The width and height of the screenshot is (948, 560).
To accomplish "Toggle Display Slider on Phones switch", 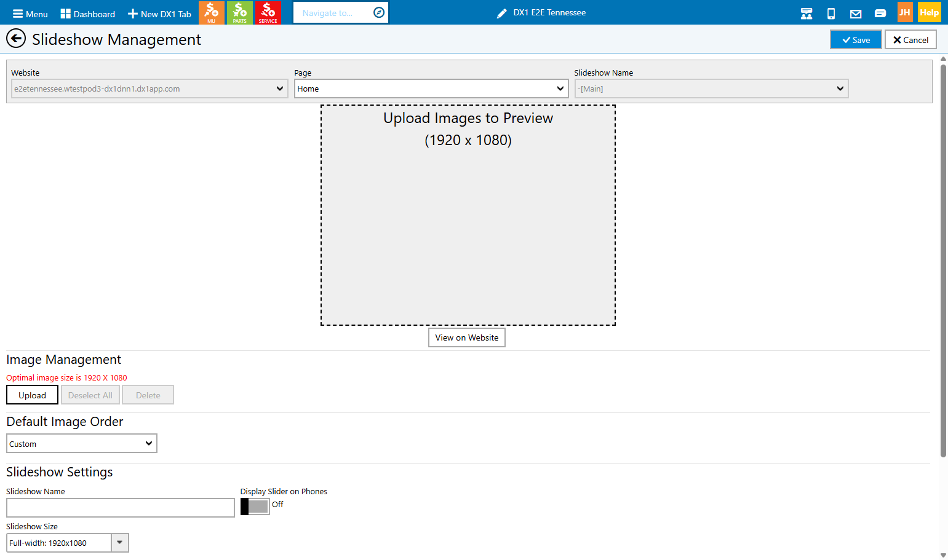I will (255, 506).
